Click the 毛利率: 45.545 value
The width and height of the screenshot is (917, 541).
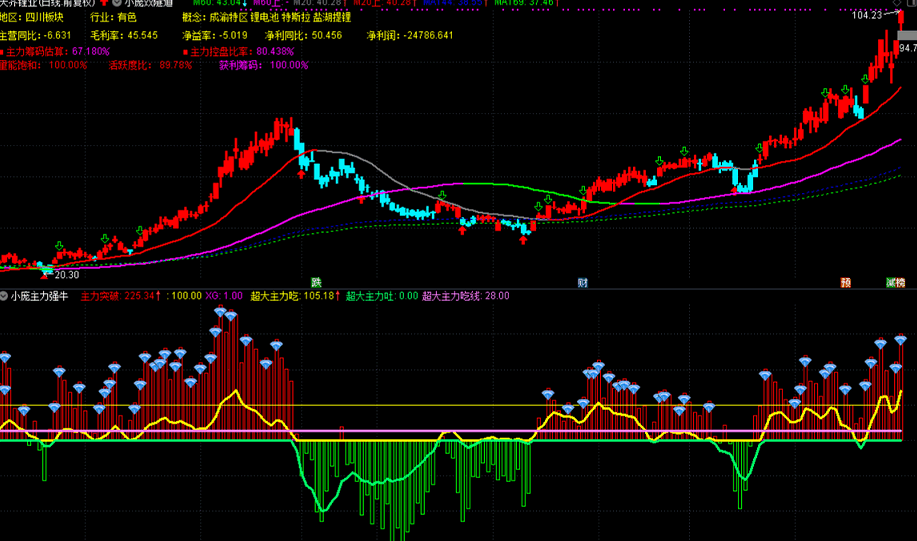[x=124, y=36]
